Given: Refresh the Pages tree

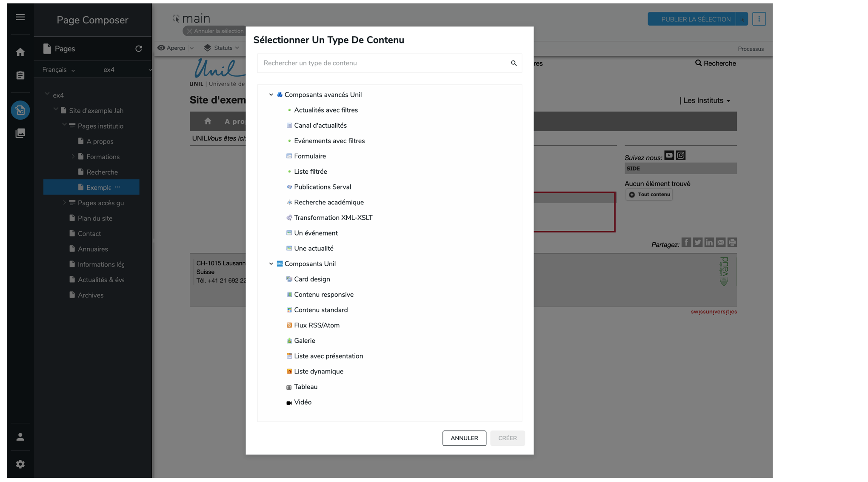Looking at the screenshot, I should 138,49.
